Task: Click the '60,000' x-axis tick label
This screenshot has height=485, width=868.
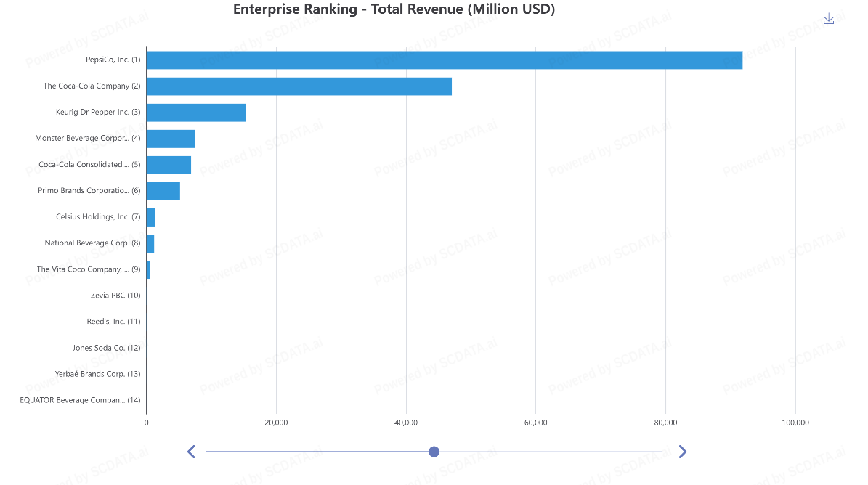Action: [x=536, y=423]
